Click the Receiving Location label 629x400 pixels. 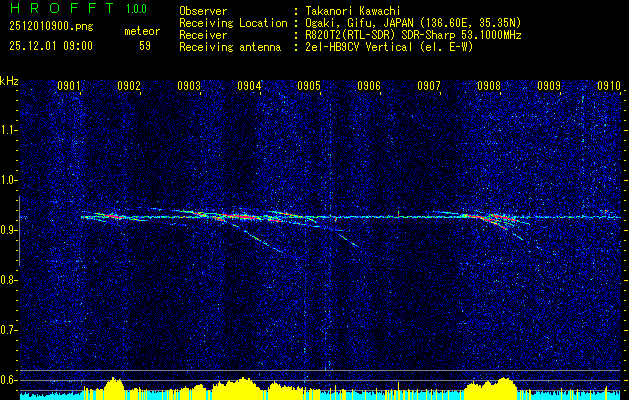coord(233,23)
